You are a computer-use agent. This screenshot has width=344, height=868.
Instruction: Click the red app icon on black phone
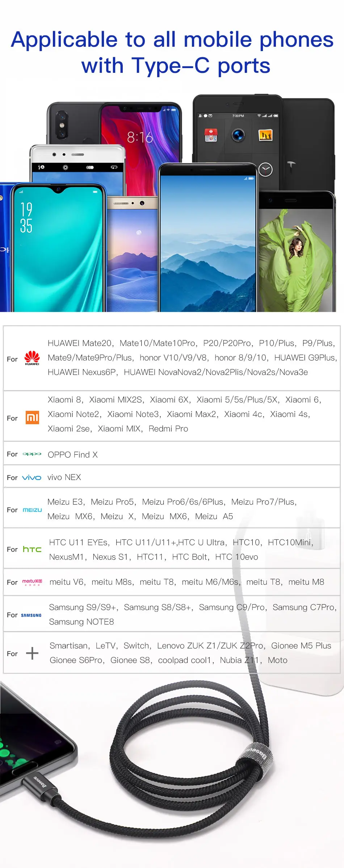coord(211,135)
